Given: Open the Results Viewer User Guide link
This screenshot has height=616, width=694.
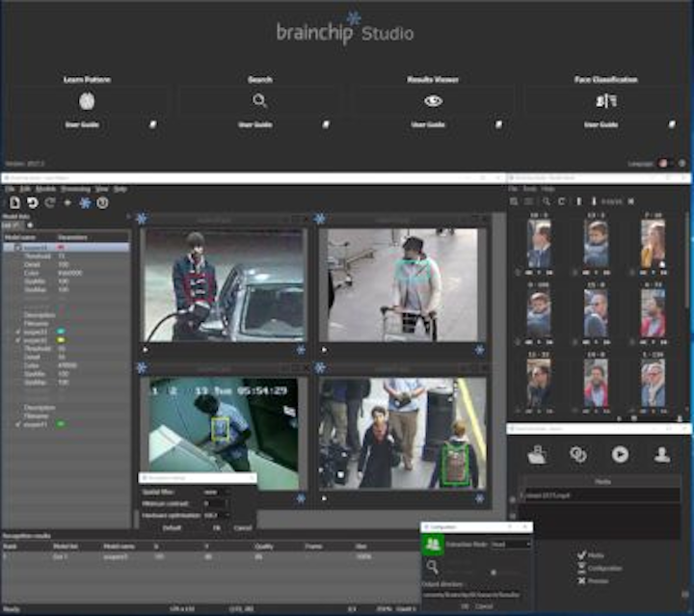Looking at the screenshot, I should 428,124.
